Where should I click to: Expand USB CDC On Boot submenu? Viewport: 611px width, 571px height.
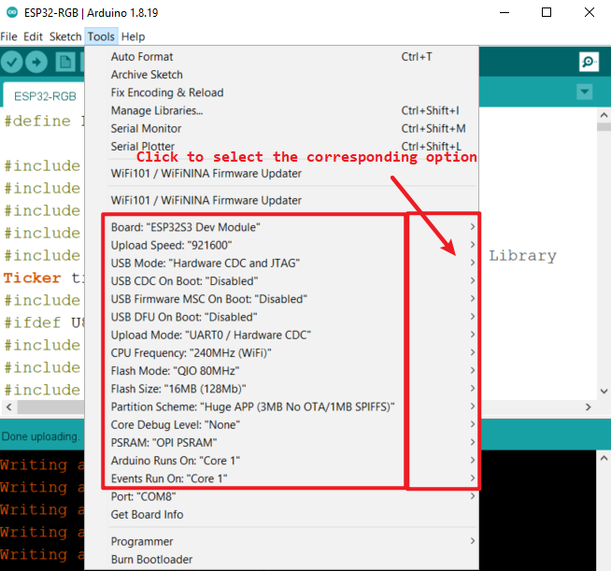coord(281,281)
